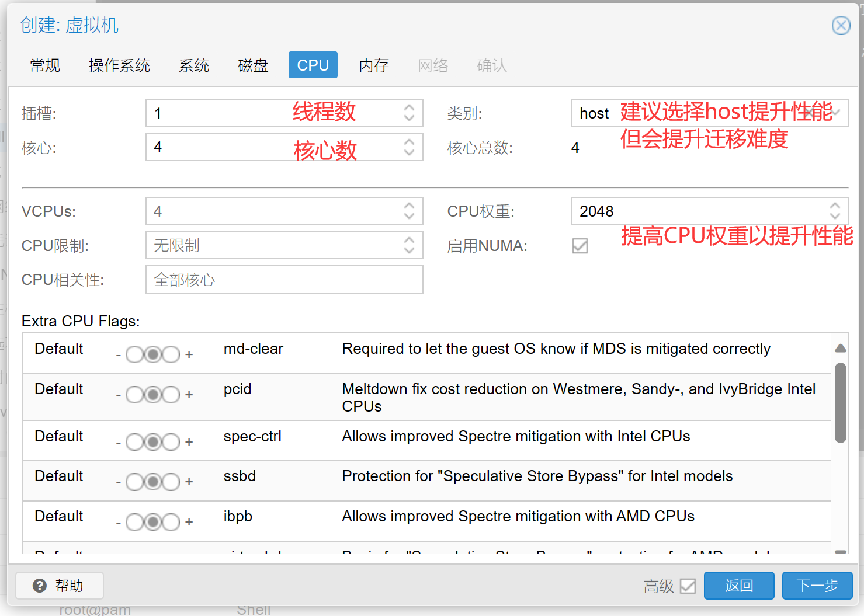The height and width of the screenshot is (616, 864).
Task: Set ibpb flag to default middle option
Action: 153,522
